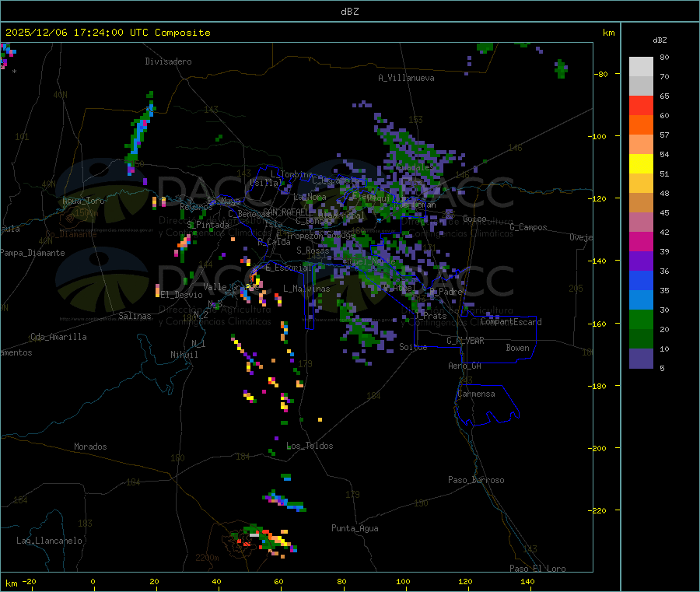Pick the bright yellow 54-51 dBZ legend swatch
The image size is (700, 592).
(641, 164)
